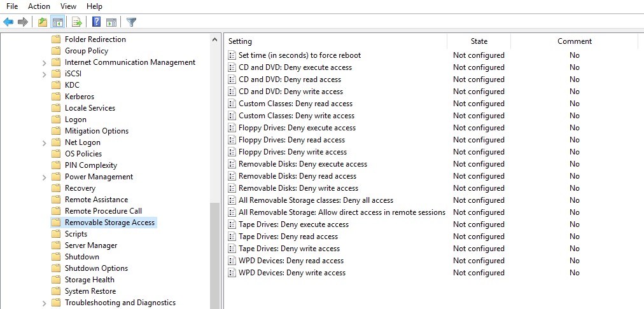Click the Forward arrow toolbar icon
Image resolution: width=644 pixels, height=309 pixels.
coord(23,22)
